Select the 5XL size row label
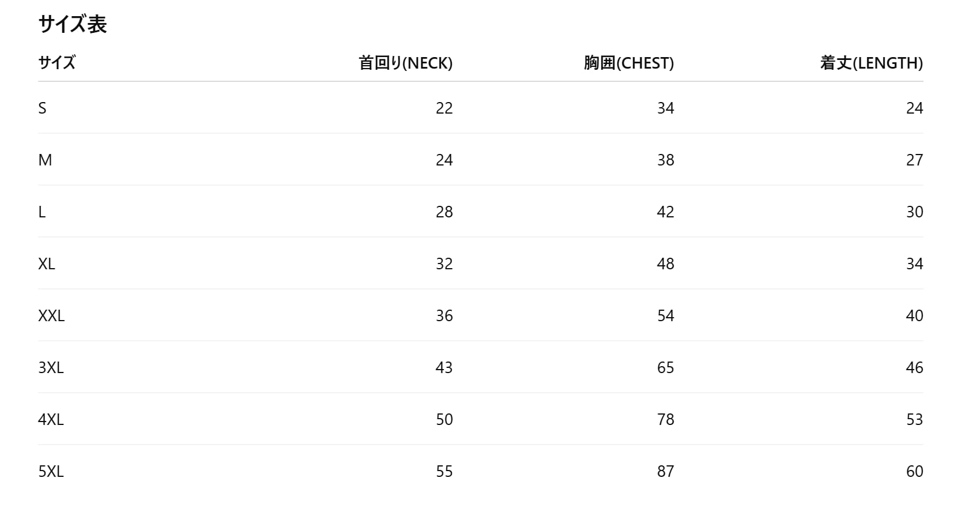980x508 pixels. coord(51,471)
